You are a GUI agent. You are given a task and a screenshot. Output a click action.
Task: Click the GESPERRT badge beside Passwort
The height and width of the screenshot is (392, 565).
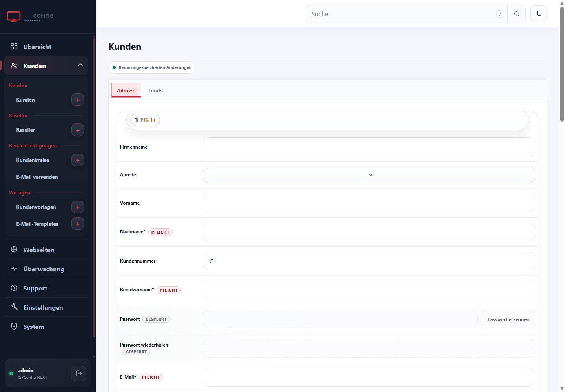(156, 319)
